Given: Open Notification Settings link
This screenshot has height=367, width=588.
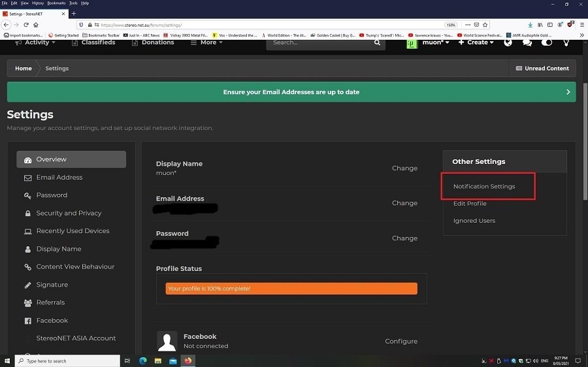Looking at the screenshot, I should point(484,186).
